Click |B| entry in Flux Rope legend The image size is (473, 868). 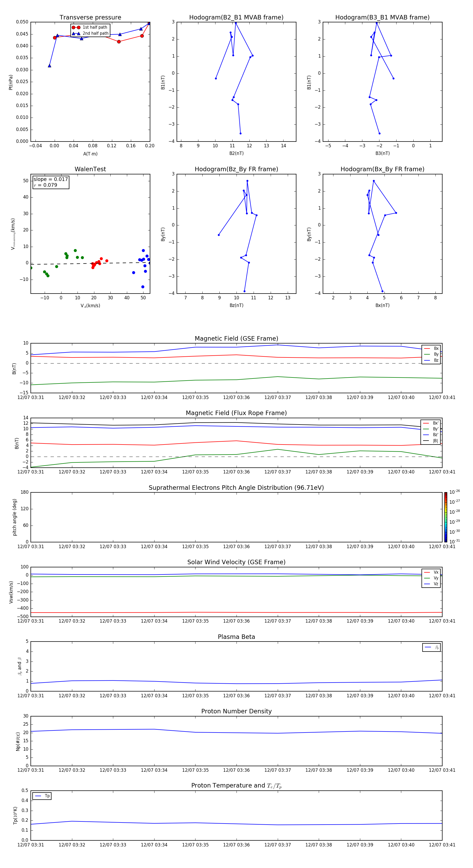[x=431, y=441]
